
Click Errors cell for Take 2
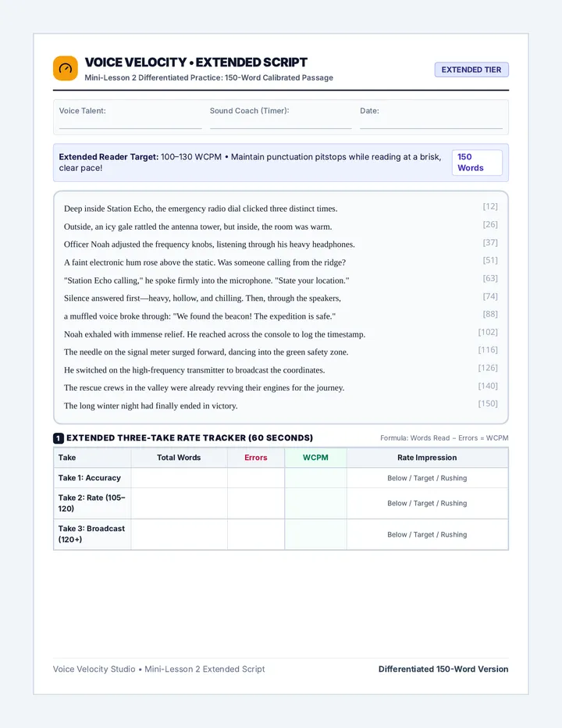[x=256, y=503]
